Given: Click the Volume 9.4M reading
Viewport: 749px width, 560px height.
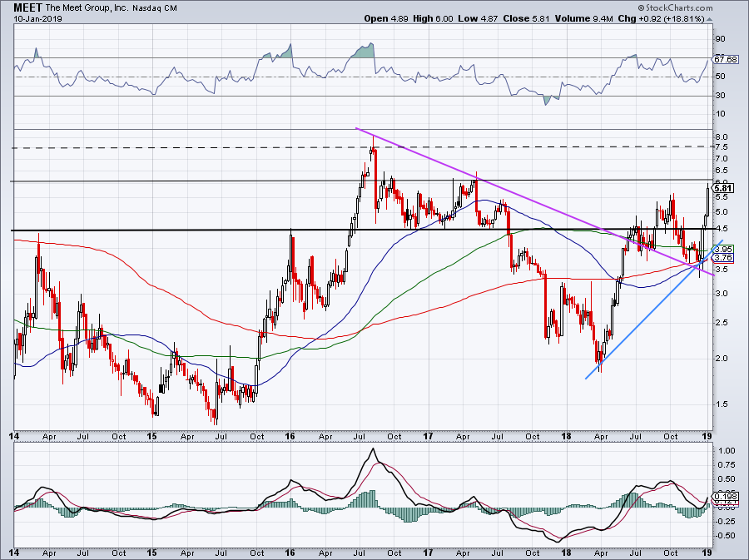Looking at the screenshot, I should (583, 18).
